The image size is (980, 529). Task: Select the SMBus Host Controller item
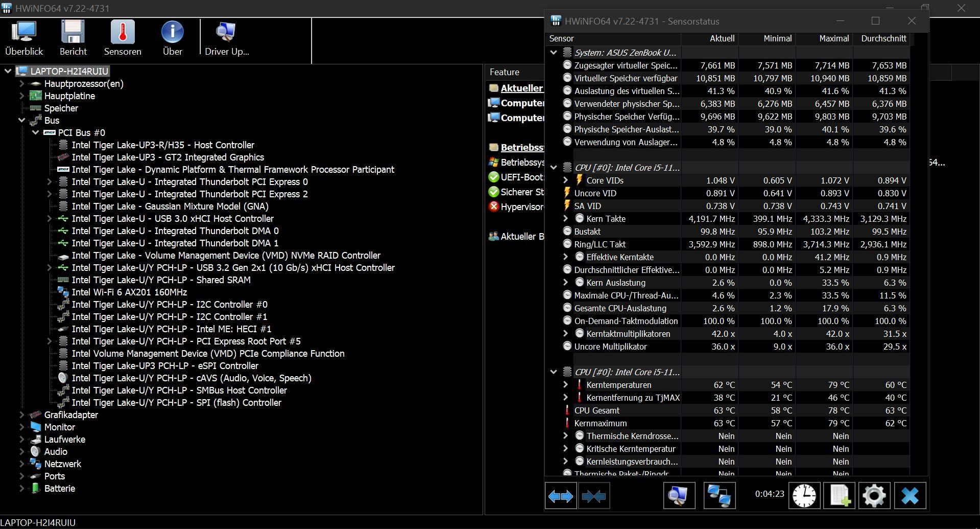179,390
